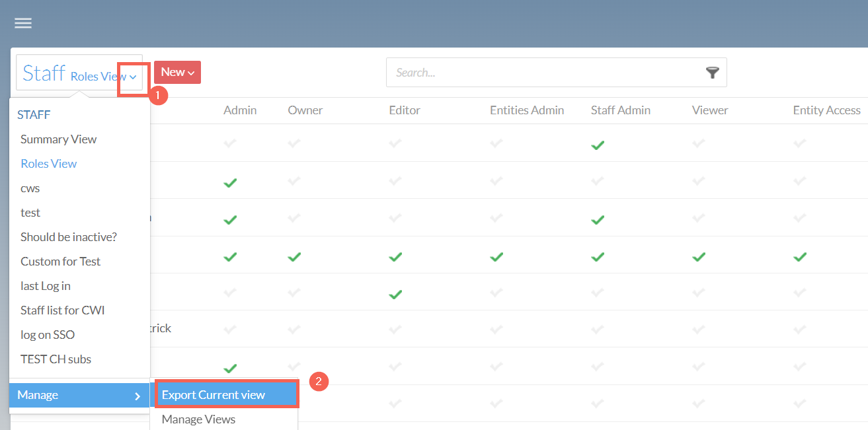
Task: Open the New button dropdown
Action: tap(177, 72)
